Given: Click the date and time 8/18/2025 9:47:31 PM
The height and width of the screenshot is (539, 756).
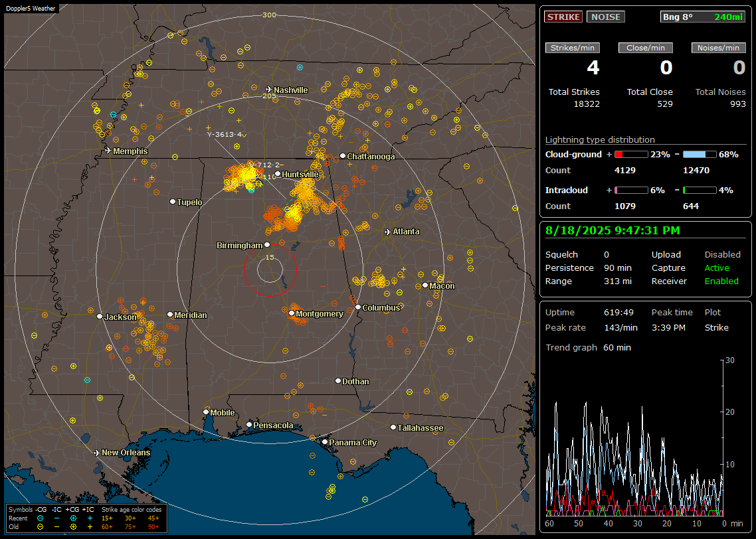Looking at the screenshot, I should tap(613, 231).
